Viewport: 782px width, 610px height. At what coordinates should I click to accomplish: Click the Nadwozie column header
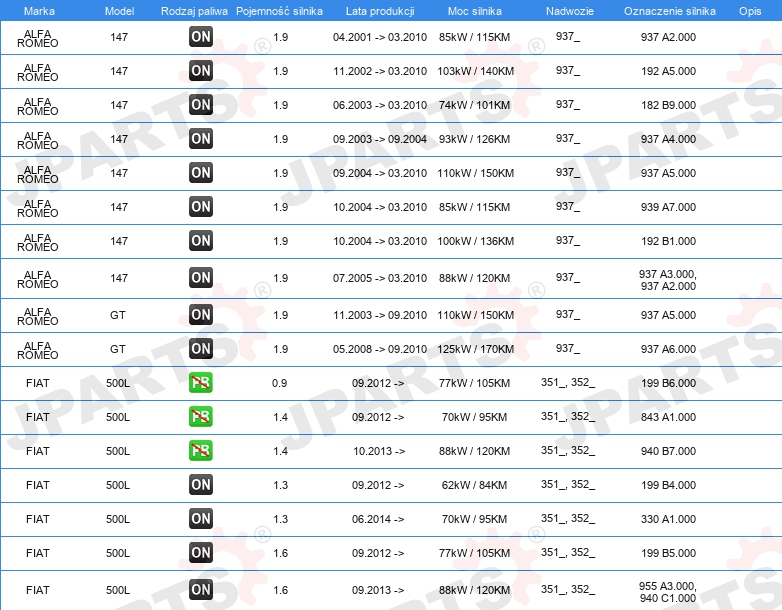coord(570,11)
